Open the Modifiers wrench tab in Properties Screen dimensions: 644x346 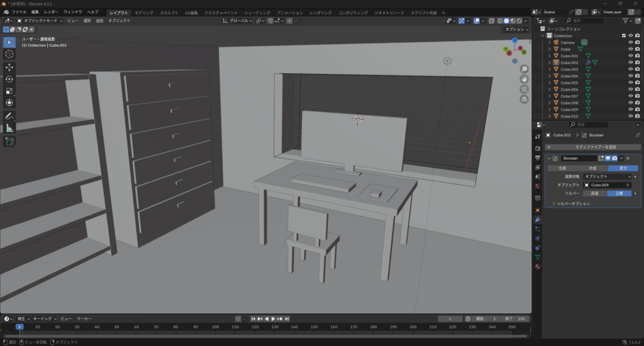coord(538,220)
